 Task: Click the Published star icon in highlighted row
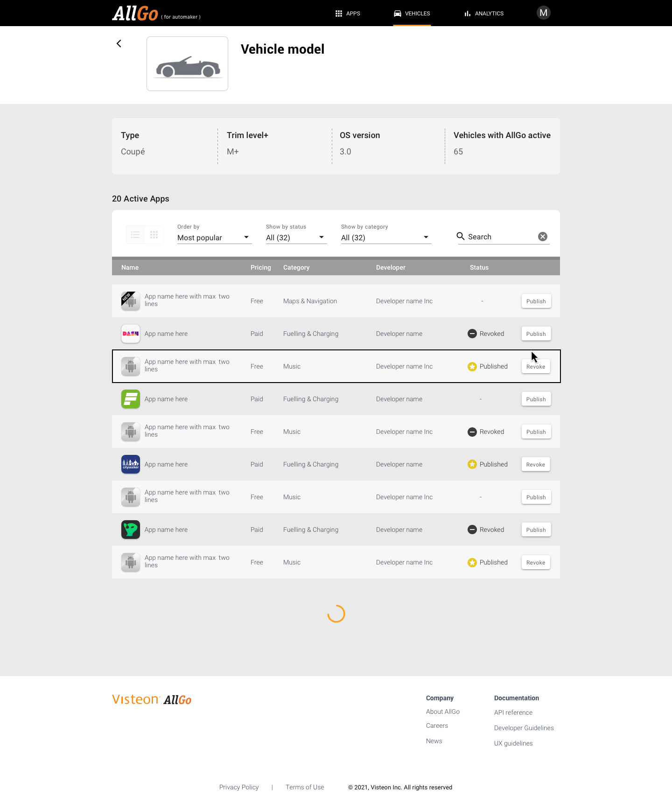(472, 367)
